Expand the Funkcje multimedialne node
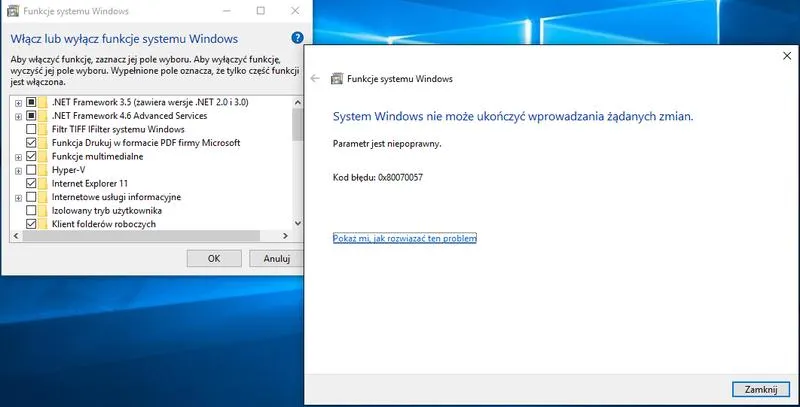The height and width of the screenshot is (407, 800). pyautogui.click(x=18, y=157)
